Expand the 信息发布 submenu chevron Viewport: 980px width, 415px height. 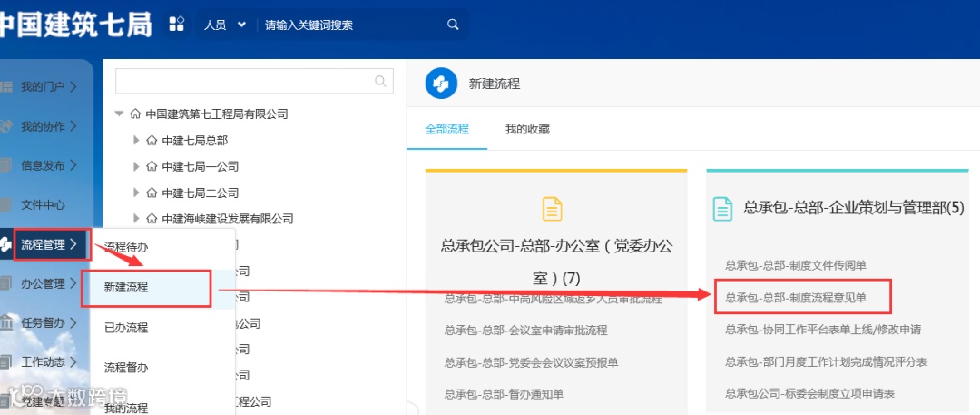73,165
